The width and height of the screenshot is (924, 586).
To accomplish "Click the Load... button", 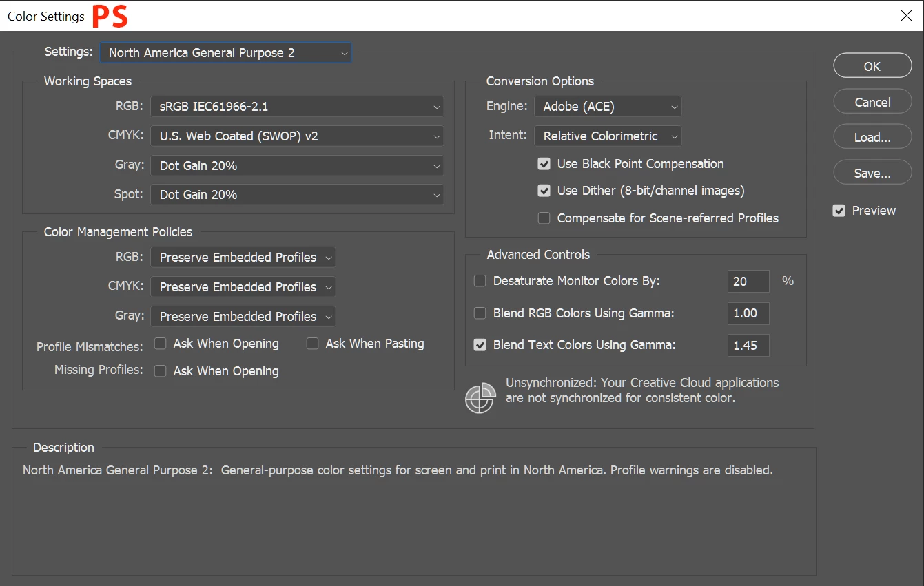I will [872, 138].
